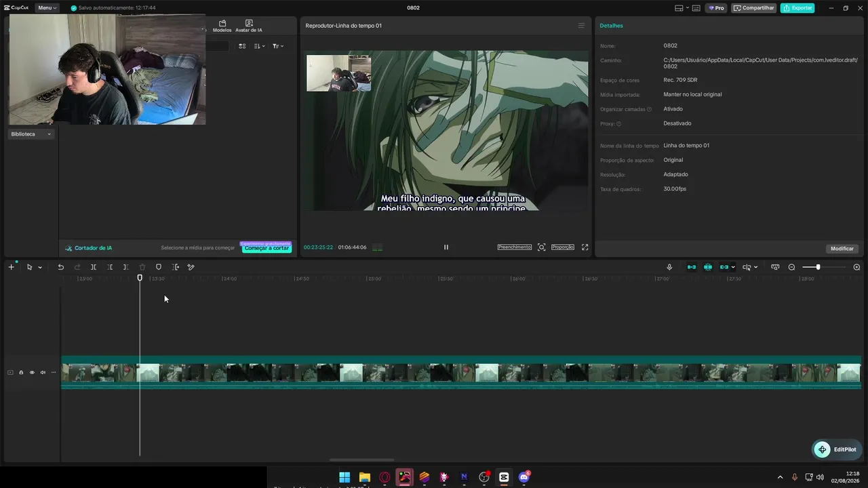
Task: Click the Compartilhar button
Action: [x=754, y=8]
